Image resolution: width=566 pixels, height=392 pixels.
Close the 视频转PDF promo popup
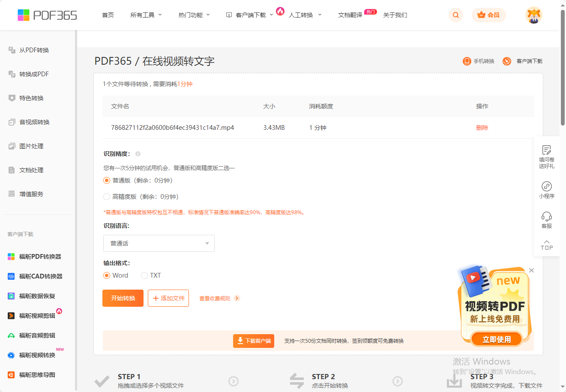pos(531,270)
